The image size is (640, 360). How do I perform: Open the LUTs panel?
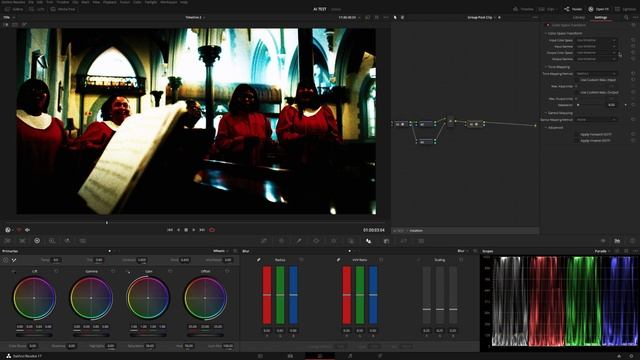coord(37,9)
